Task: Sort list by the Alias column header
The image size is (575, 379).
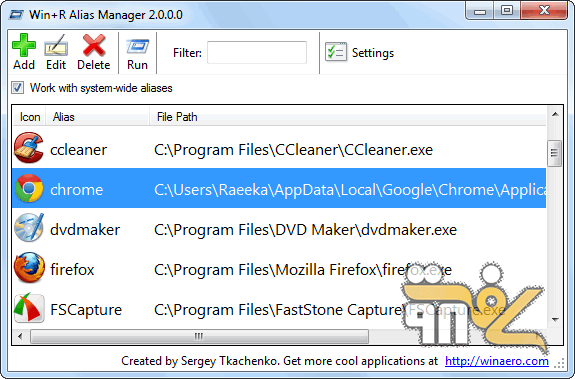Action: pyautogui.click(x=98, y=117)
